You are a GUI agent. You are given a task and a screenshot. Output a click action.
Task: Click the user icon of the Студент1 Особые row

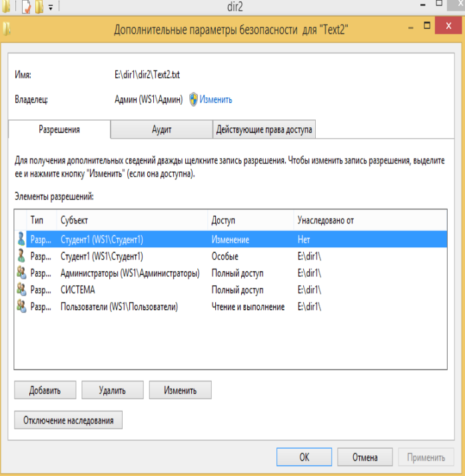click(21, 256)
